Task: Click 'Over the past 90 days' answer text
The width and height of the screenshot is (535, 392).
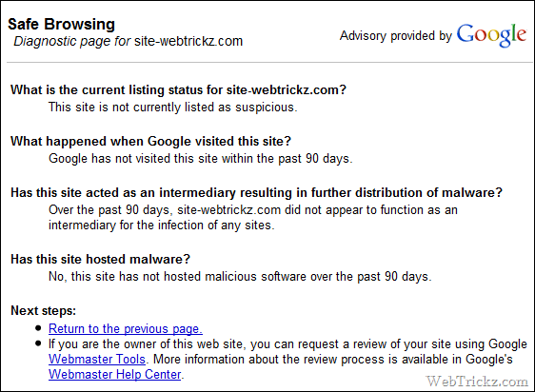Action: tap(253, 217)
